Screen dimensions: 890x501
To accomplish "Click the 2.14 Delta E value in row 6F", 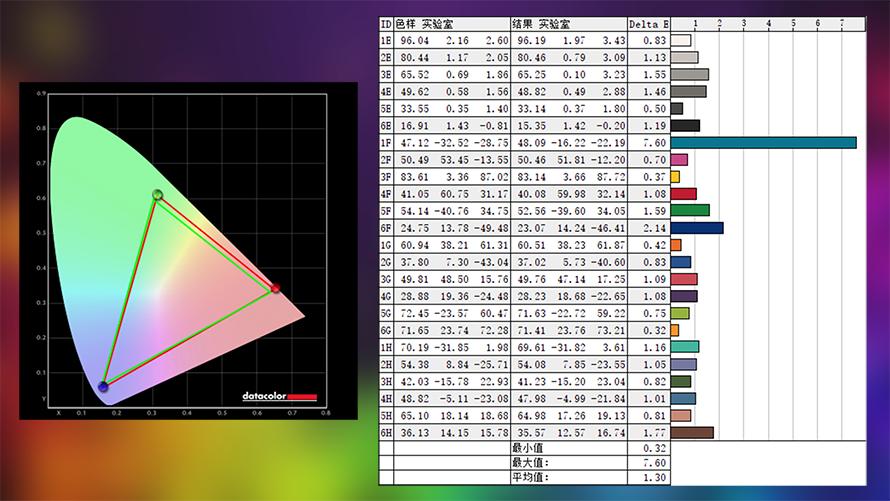I will (654, 228).
